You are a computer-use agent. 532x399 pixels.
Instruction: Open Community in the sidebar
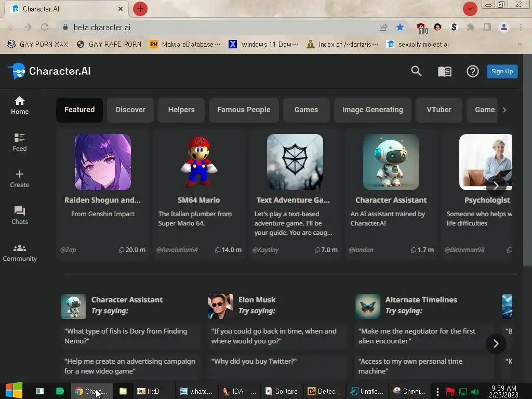click(x=20, y=253)
